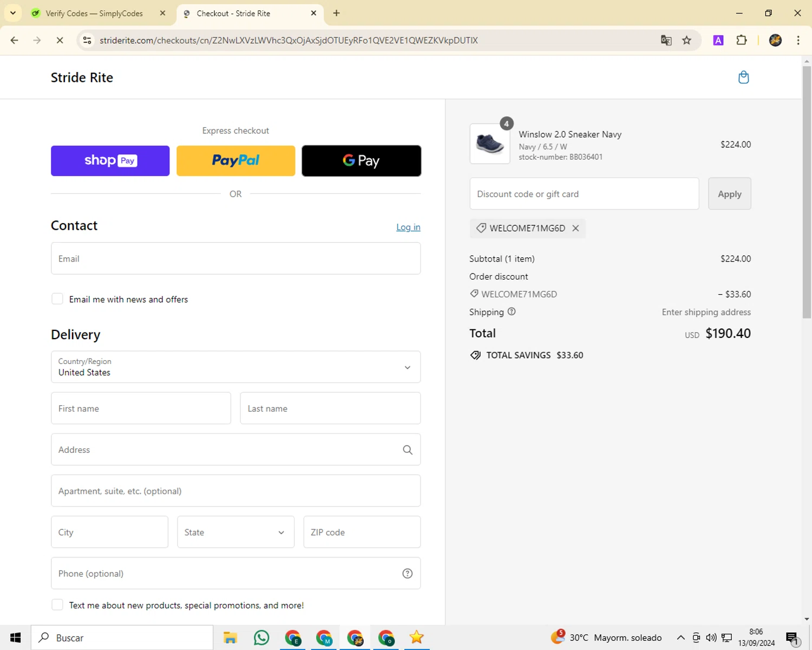Stop loading the page
The image size is (812, 650).
point(60,40)
